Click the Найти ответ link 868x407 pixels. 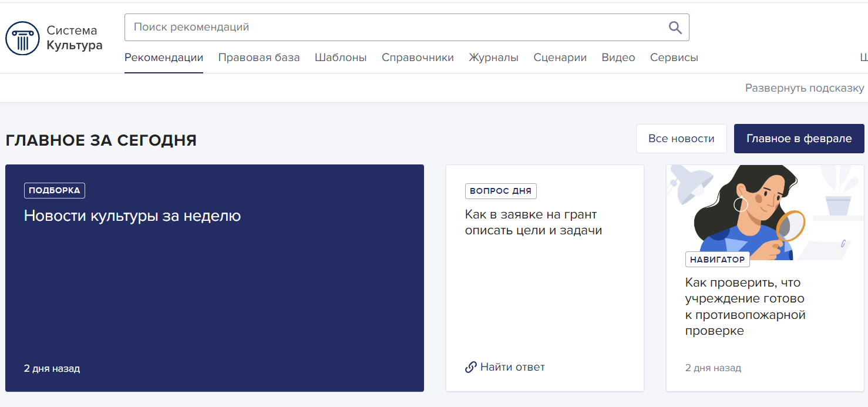pyautogui.click(x=512, y=368)
